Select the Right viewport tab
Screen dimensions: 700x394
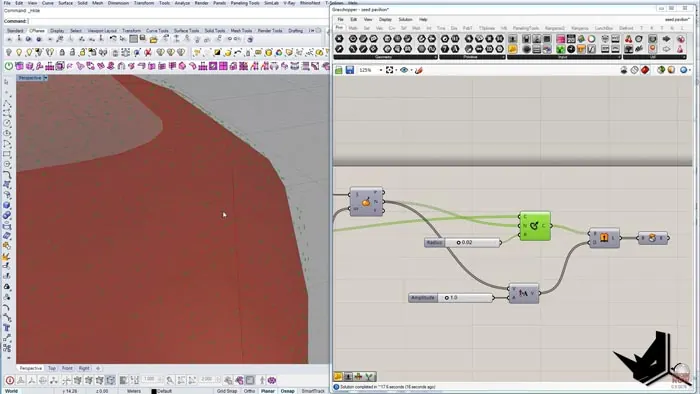click(84, 368)
